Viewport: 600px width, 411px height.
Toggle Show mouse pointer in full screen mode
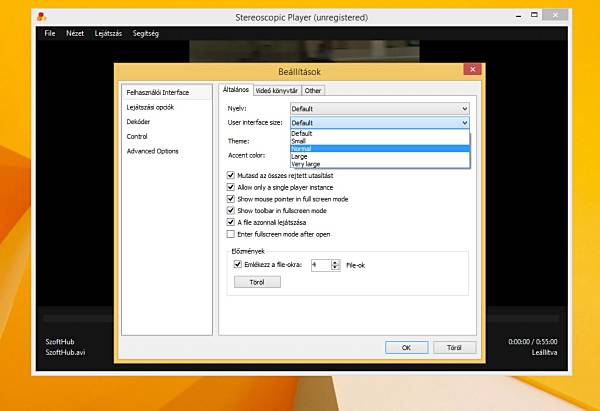pyautogui.click(x=230, y=199)
